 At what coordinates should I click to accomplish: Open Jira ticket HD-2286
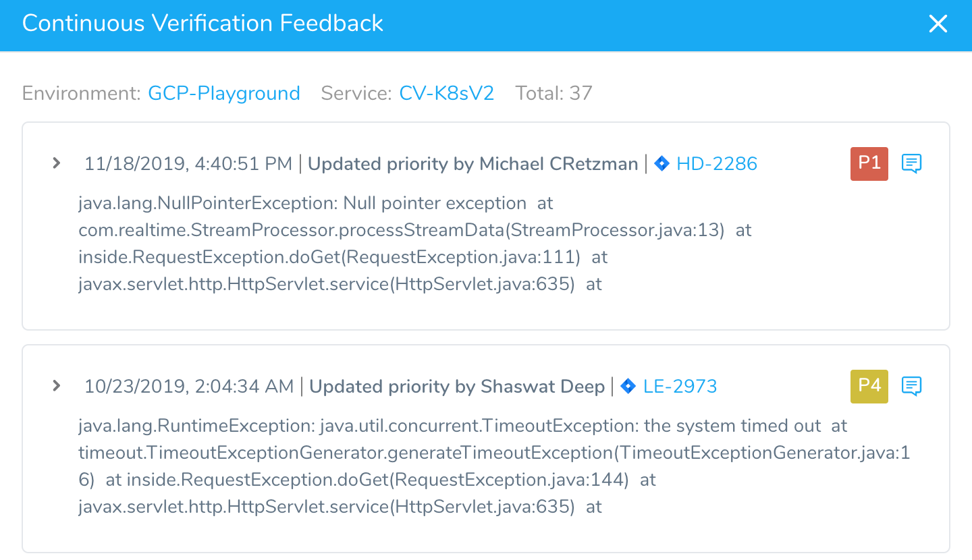[717, 164]
